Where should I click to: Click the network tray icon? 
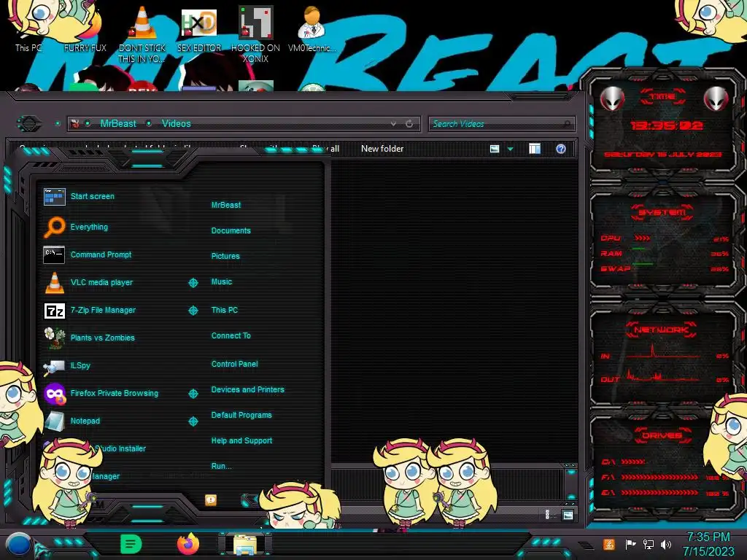pyautogui.click(x=648, y=544)
